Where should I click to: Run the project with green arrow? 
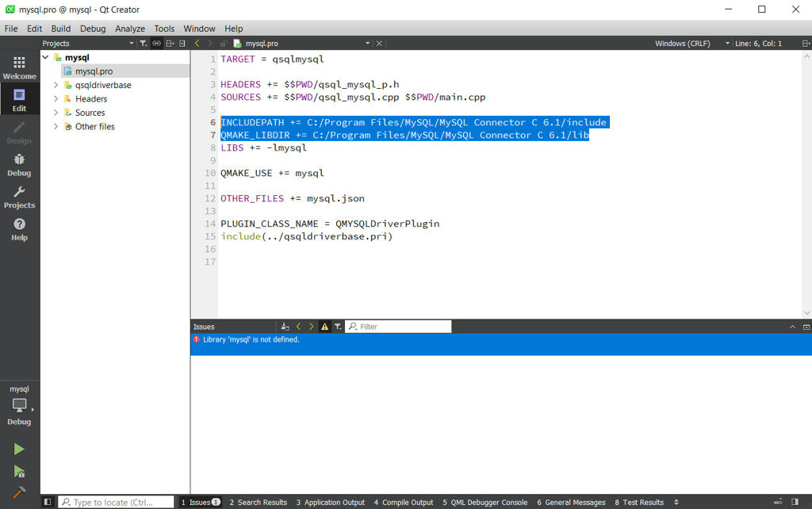19,449
